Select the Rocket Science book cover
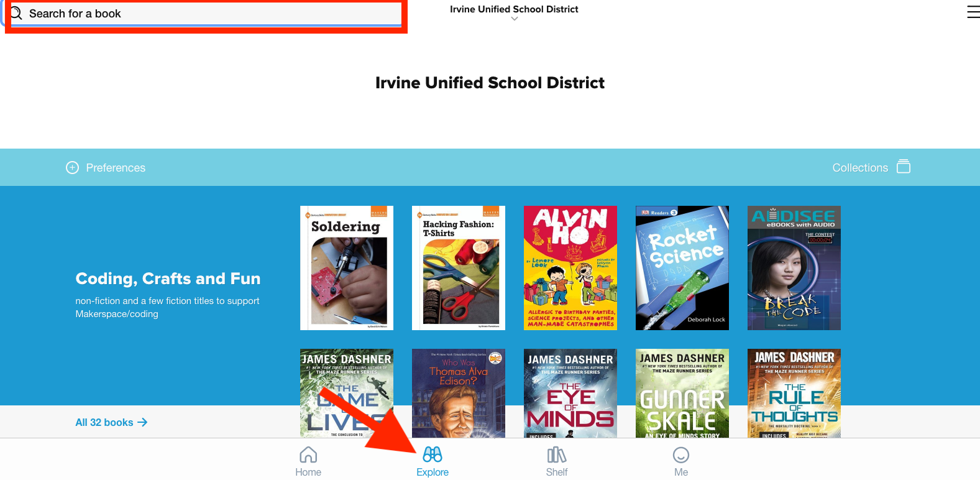 coord(682,268)
